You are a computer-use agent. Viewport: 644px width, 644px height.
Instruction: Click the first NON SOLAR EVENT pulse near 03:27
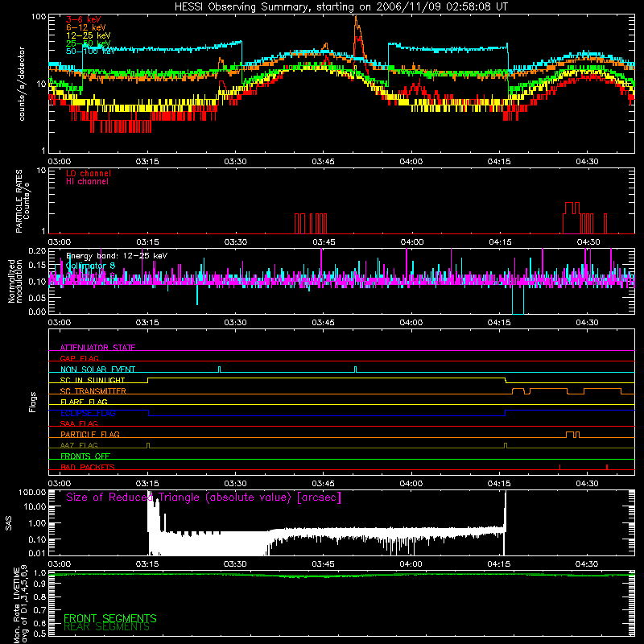pyautogui.click(x=219, y=369)
